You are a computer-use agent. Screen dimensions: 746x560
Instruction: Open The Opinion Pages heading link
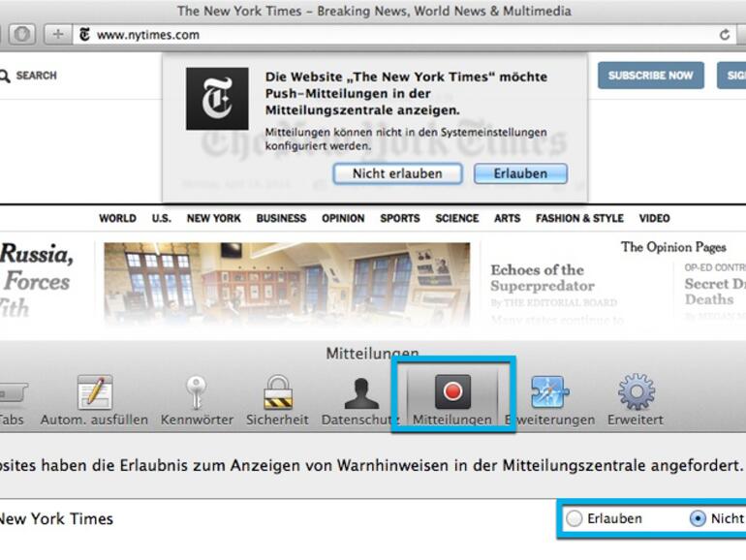click(x=673, y=247)
